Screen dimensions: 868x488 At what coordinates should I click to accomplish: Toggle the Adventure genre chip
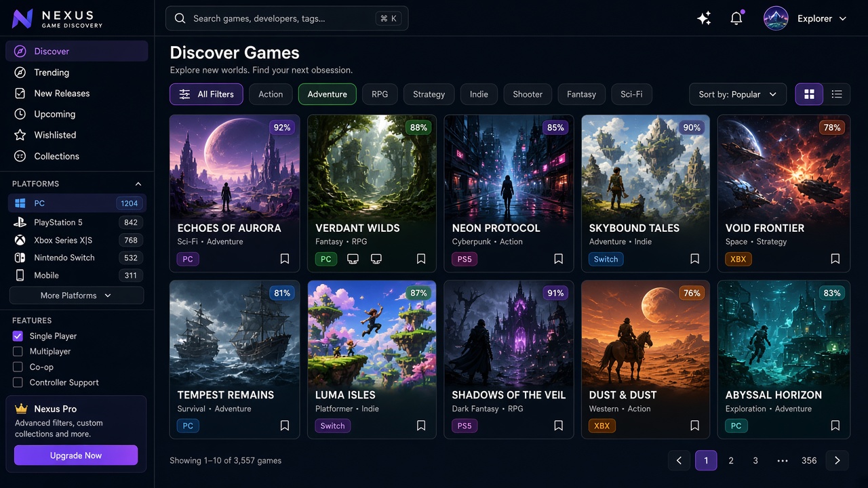click(328, 94)
